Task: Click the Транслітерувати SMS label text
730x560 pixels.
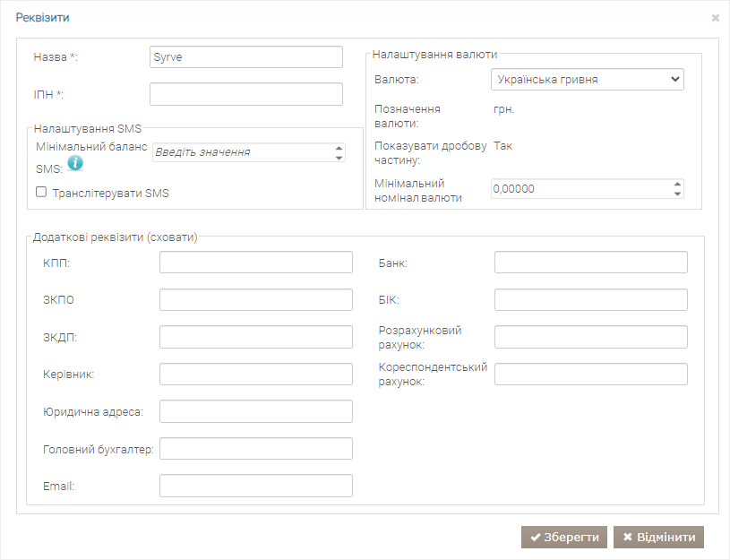Action: pos(111,193)
